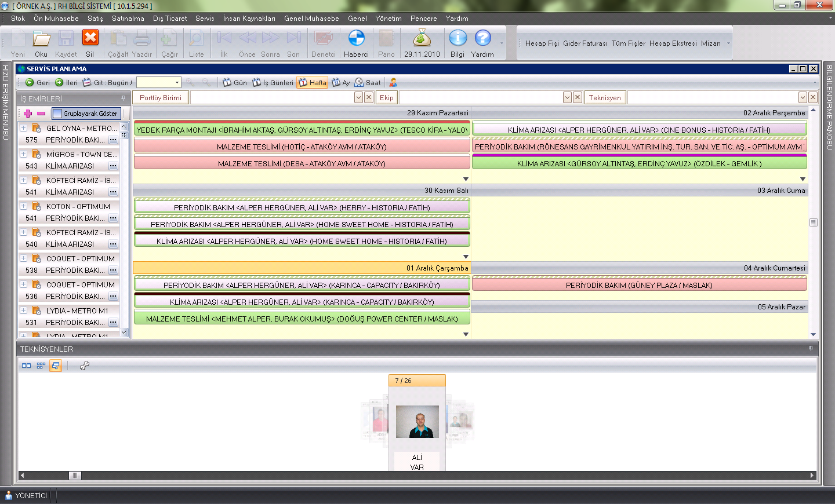Click the Hesap Ekstresi shortcut
The height and width of the screenshot is (504, 835).
[673, 43]
